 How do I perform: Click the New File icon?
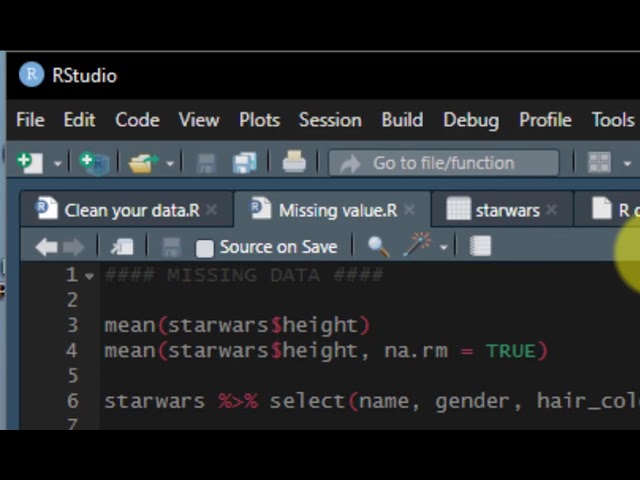30,162
